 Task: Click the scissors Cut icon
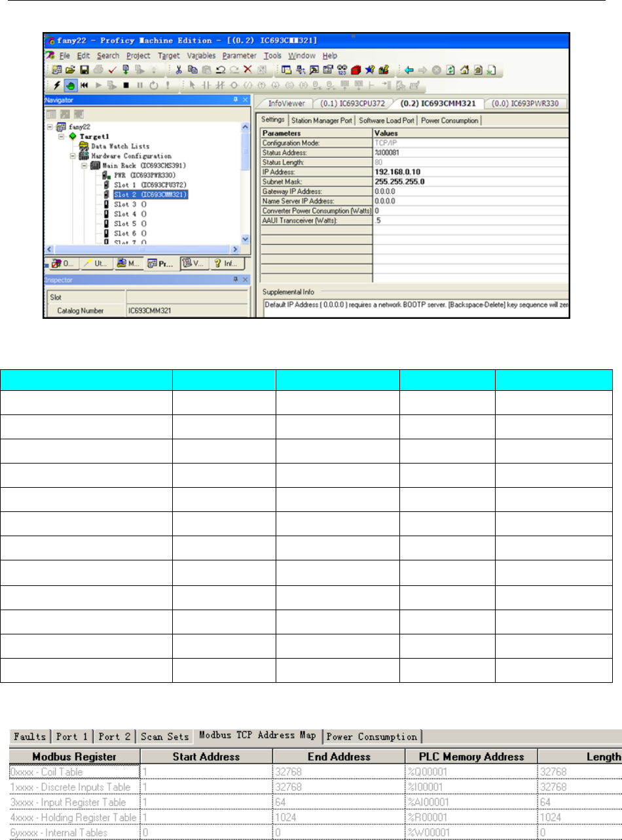[x=178, y=69]
